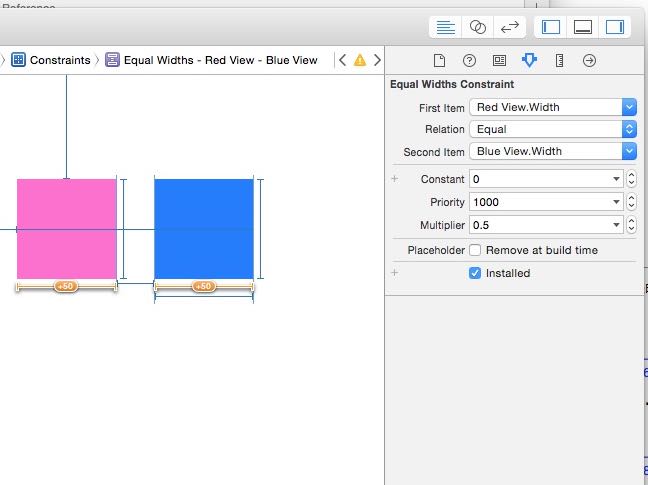Image resolution: width=648 pixels, height=485 pixels.
Task: Select the blue view height constraint
Action: click(x=260, y=229)
